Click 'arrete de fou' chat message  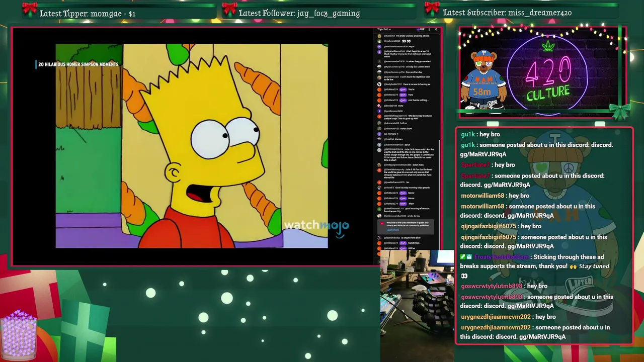tap(414, 216)
